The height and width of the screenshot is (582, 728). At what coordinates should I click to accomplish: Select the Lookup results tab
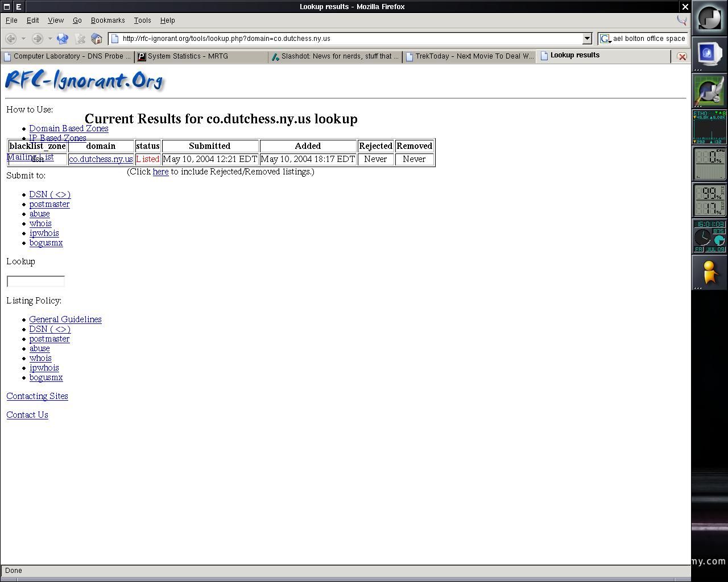(x=603, y=56)
